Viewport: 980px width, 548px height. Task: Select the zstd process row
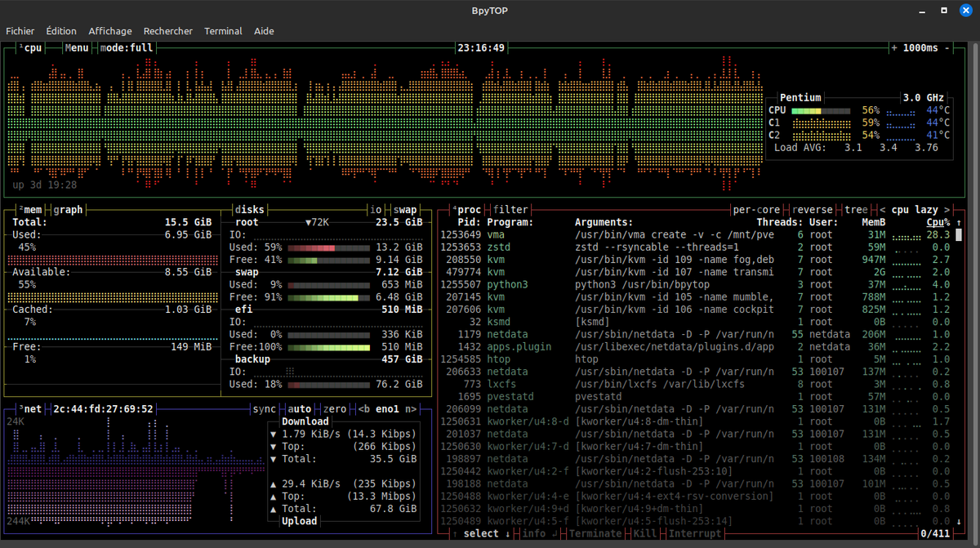tap(696, 247)
